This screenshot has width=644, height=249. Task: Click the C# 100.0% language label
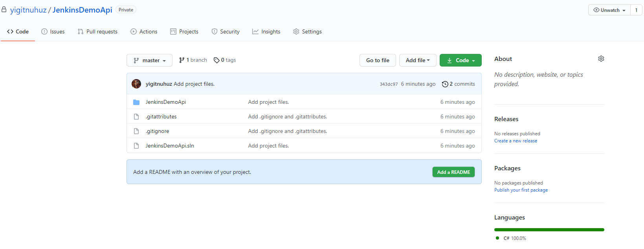(x=515, y=238)
